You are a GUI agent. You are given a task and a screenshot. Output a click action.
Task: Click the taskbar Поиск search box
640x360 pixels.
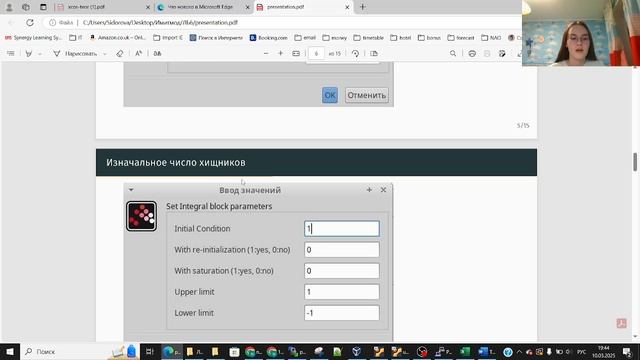tap(80, 351)
